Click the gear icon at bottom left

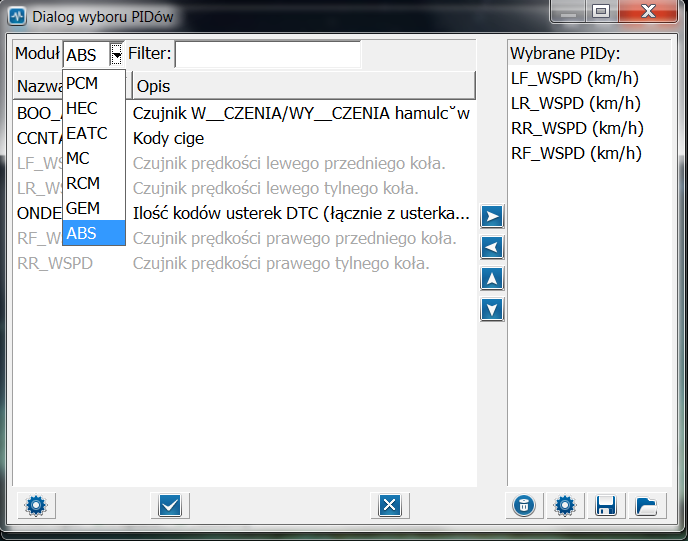tap(36, 506)
